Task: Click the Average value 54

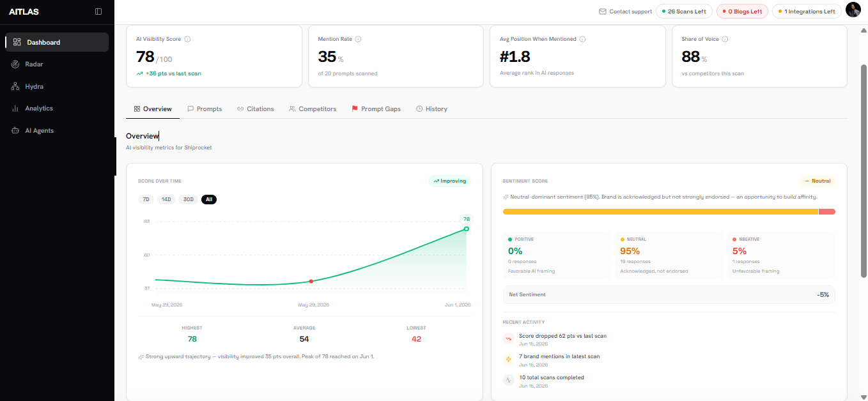Action: point(304,339)
